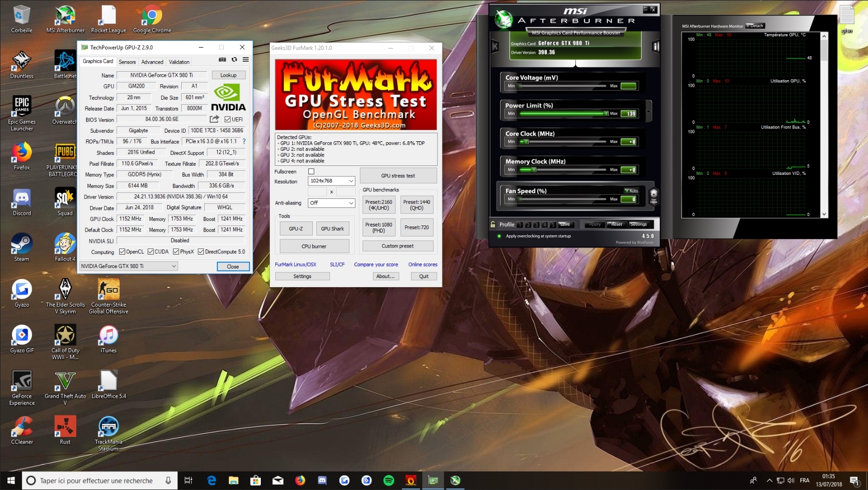Click Afterburner Reset button

tap(617, 224)
